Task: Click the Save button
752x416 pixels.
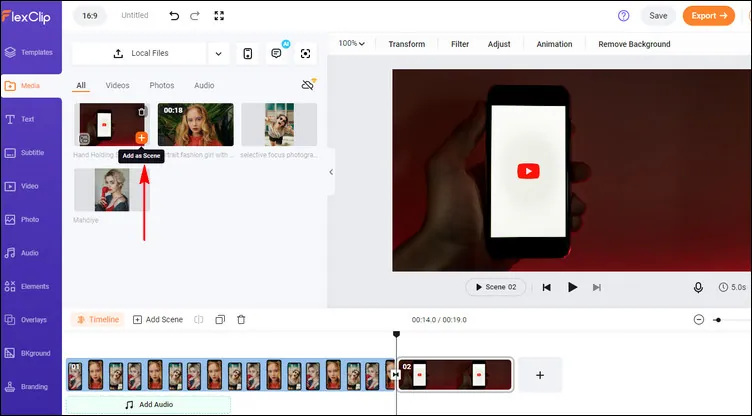Action: point(658,16)
